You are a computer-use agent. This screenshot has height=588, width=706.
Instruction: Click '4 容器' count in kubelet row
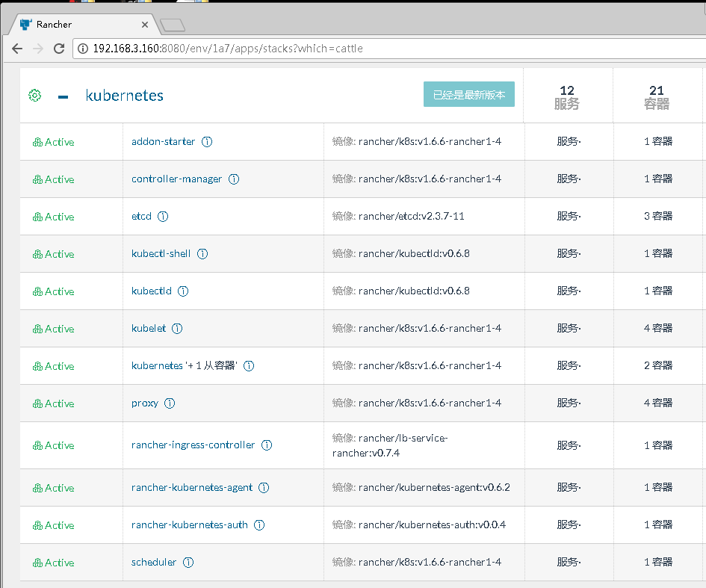pos(658,328)
